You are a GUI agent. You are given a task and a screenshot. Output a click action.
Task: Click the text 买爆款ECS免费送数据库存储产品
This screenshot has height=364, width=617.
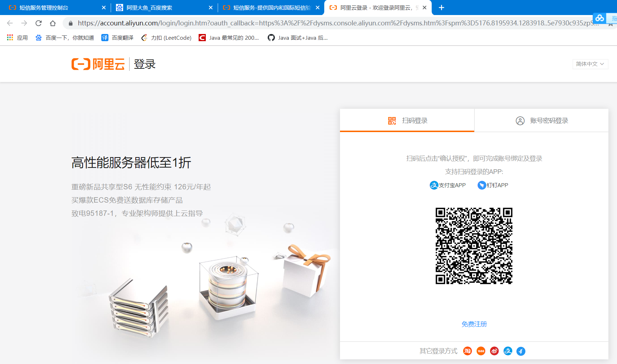click(x=127, y=200)
